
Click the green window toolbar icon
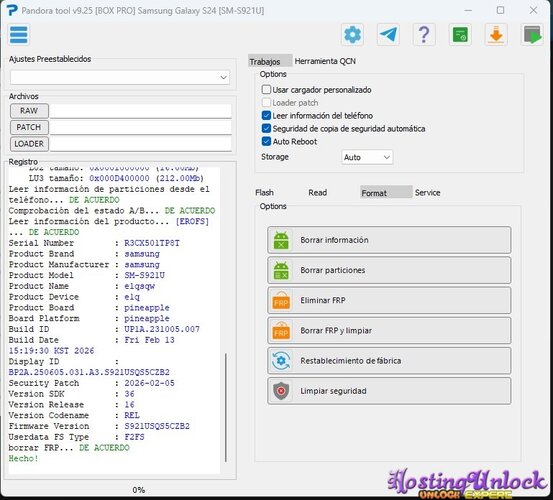click(x=460, y=35)
